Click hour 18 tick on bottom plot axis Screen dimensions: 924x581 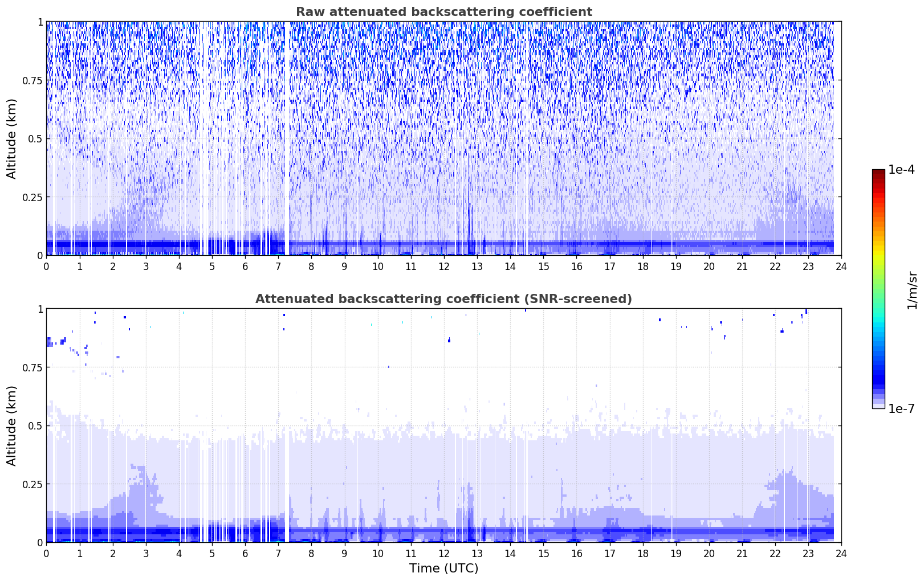[643, 553]
